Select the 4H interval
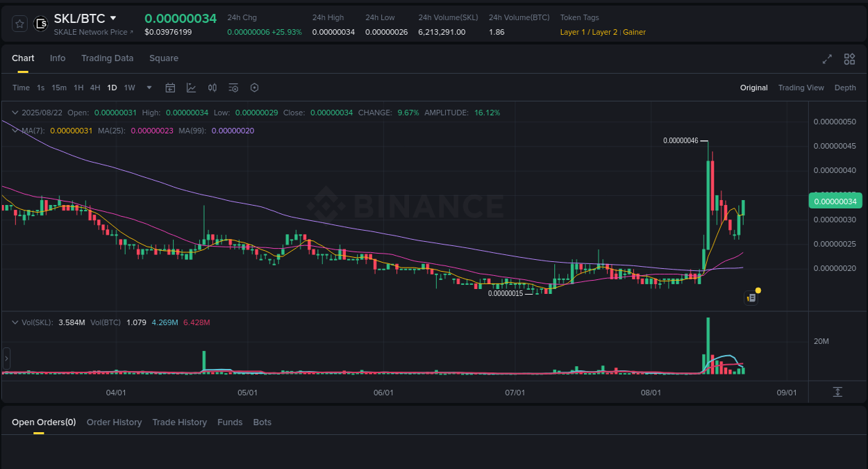This screenshot has width=868, height=469. pos(95,88)
